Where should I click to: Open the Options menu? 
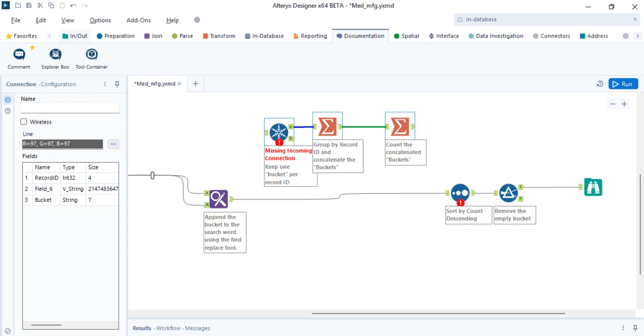100,20
